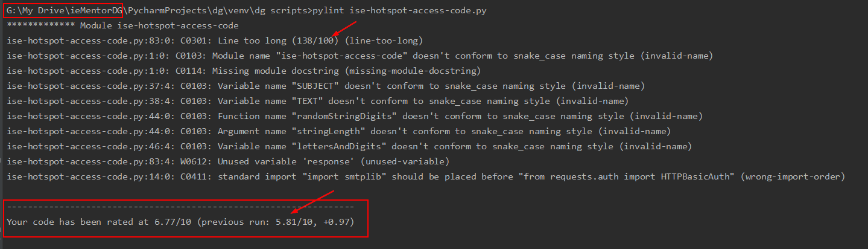
Task: Click the G:\My Drive\ieMentorDG path segment
Action: (x=64, y=11)
